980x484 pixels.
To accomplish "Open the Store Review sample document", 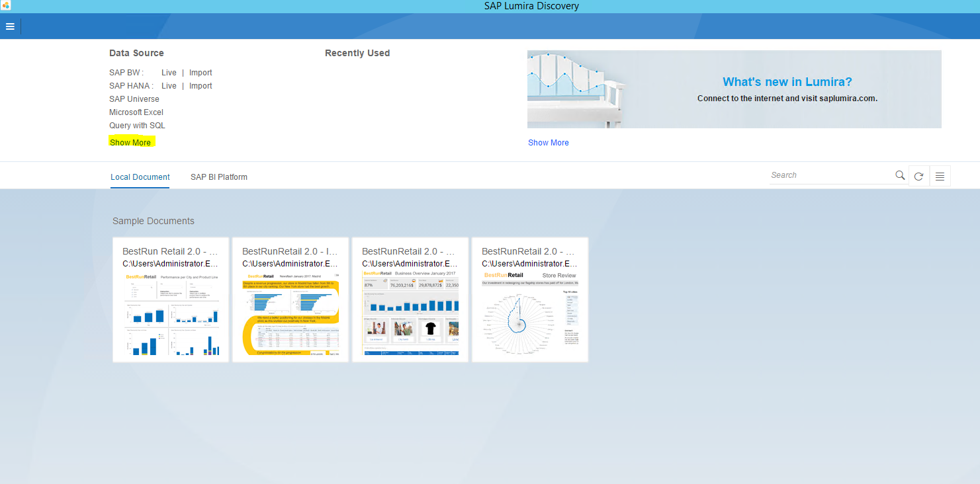I will 530,300.
